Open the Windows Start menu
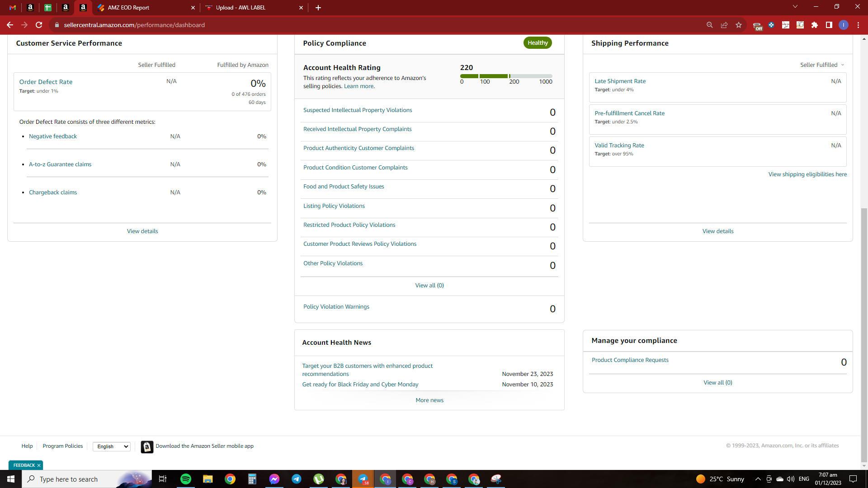Image resolution: width=868 pixels, height=488 pixels. click(11, 479)
